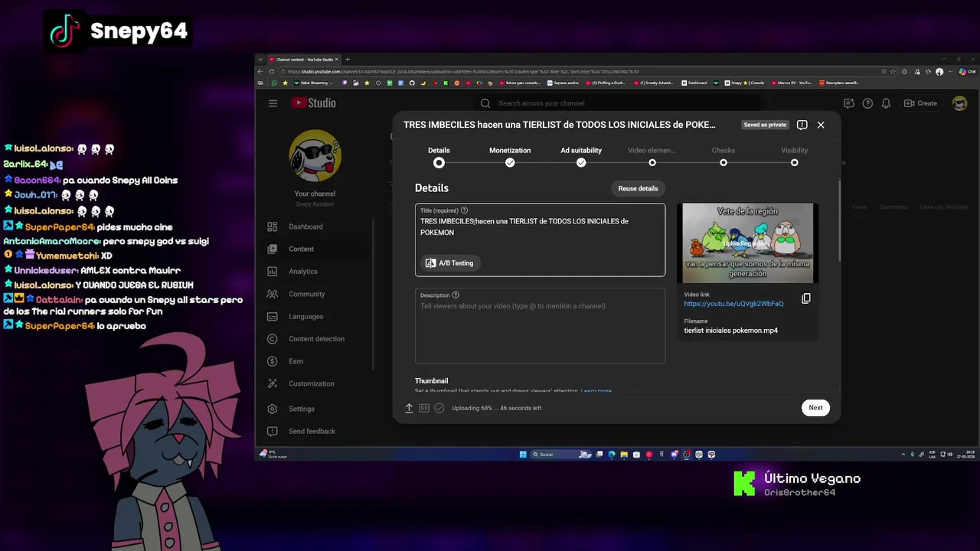This screenshot has width=980, height=551.
Task: Click the comments icon left of header help
Action: point(848,103)
